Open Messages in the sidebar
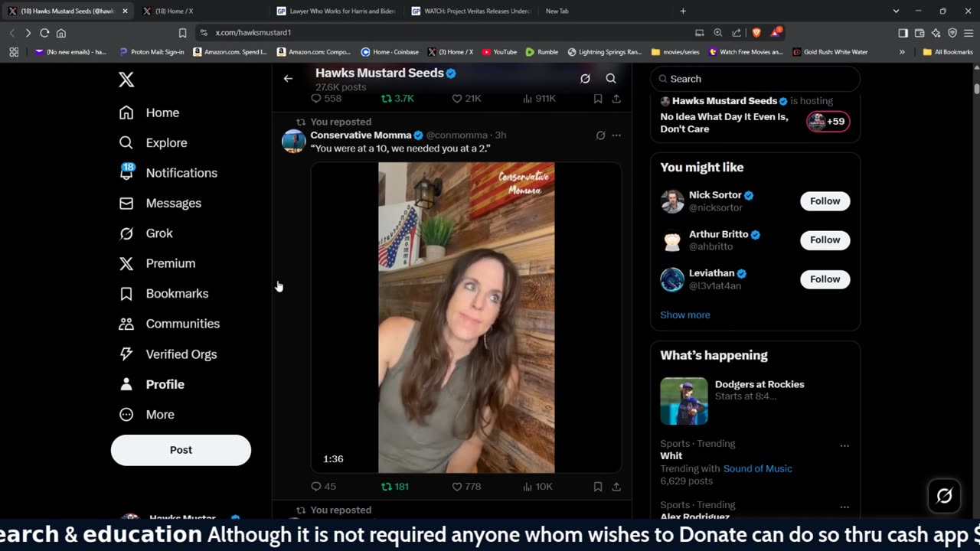The width and height of the screenshot is (980, 551). pos(160,203)
